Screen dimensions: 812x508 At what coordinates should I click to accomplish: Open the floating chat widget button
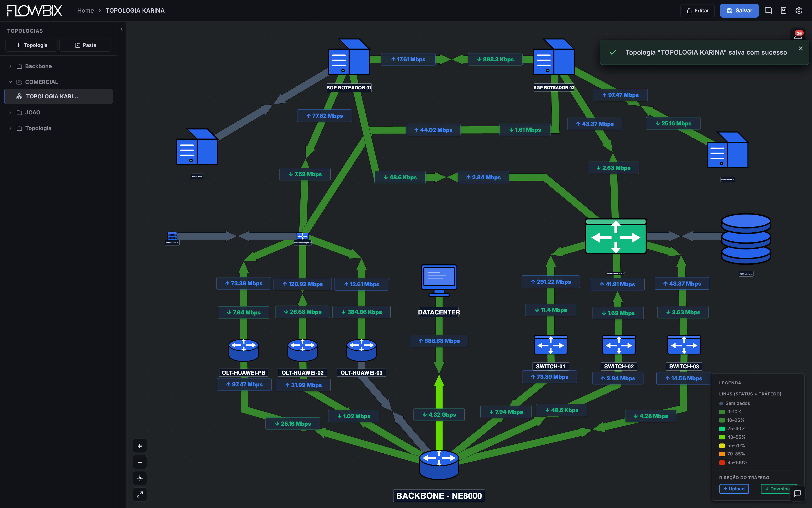coord(798,493)
